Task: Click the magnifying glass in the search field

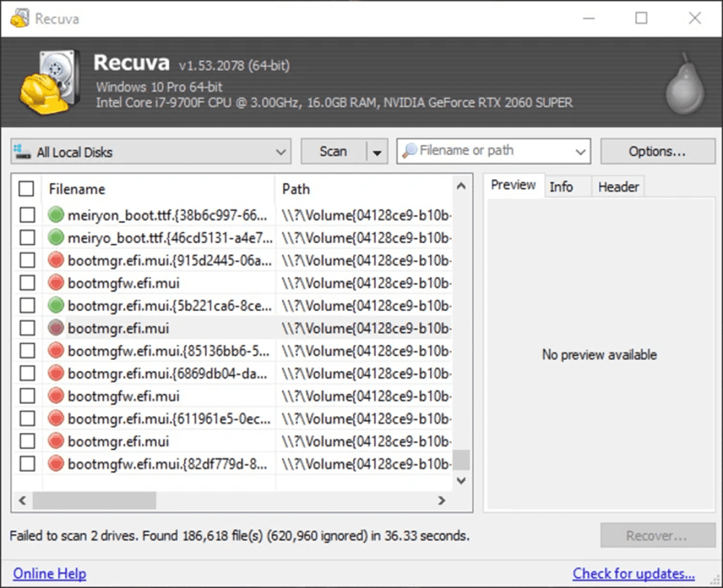Action: point(408,151)
